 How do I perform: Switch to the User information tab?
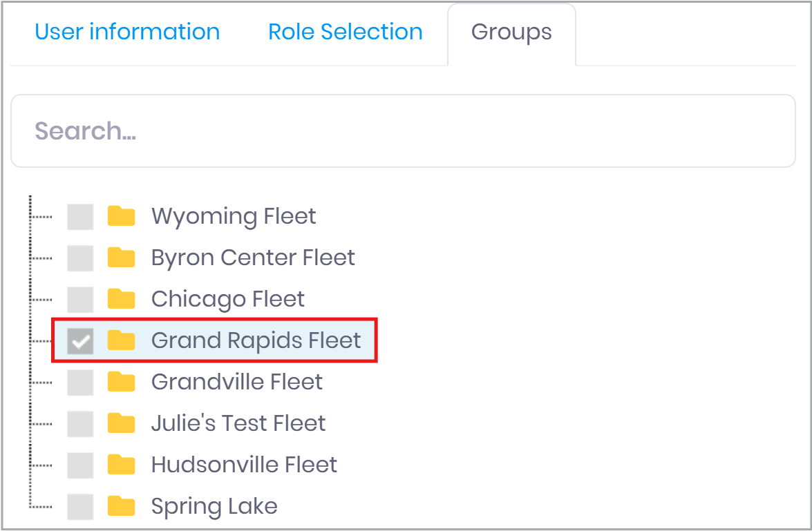click(127, 32)
